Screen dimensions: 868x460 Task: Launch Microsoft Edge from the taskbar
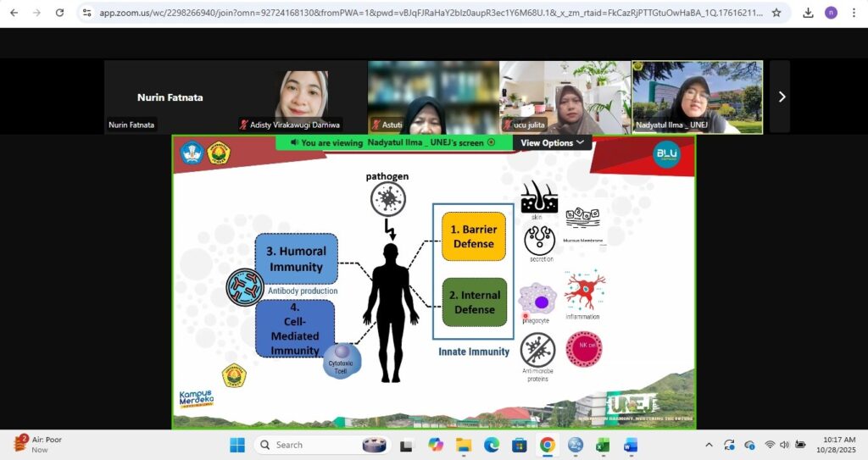click(491, 445)
